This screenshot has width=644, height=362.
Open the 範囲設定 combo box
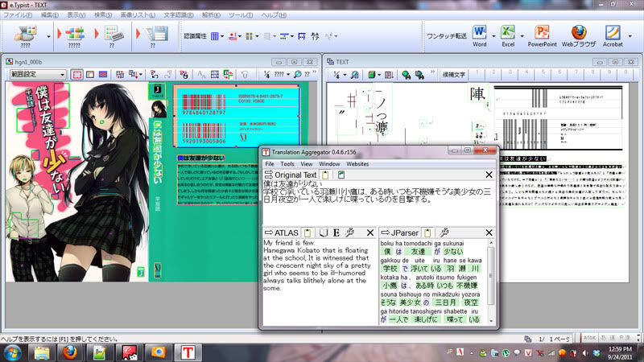tap(37, 74)
